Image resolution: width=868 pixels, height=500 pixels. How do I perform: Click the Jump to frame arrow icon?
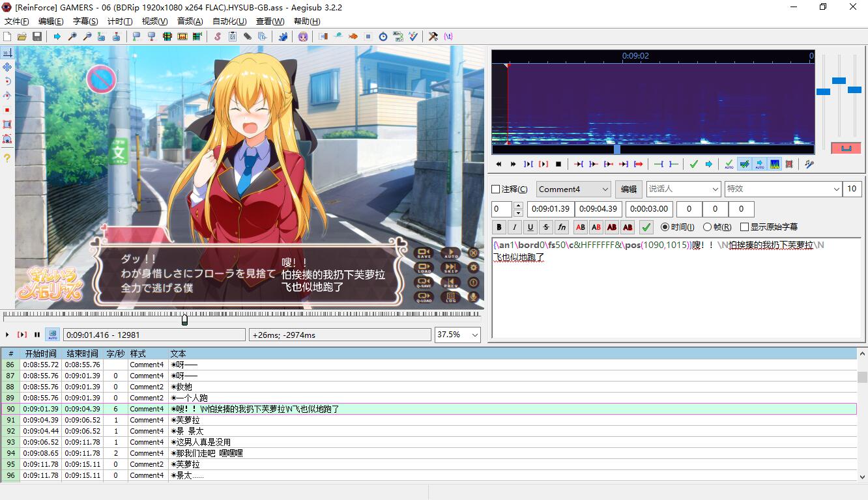[57, 36]
